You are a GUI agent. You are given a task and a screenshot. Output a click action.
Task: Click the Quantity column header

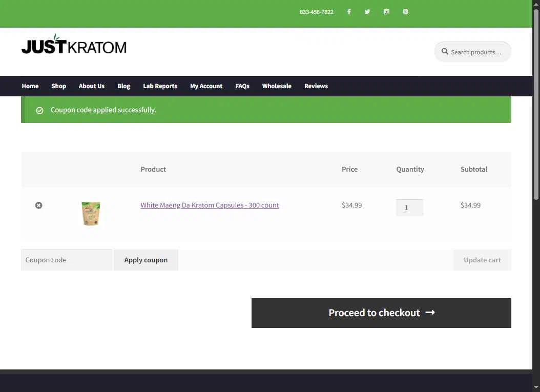click(x=410, y=169)
